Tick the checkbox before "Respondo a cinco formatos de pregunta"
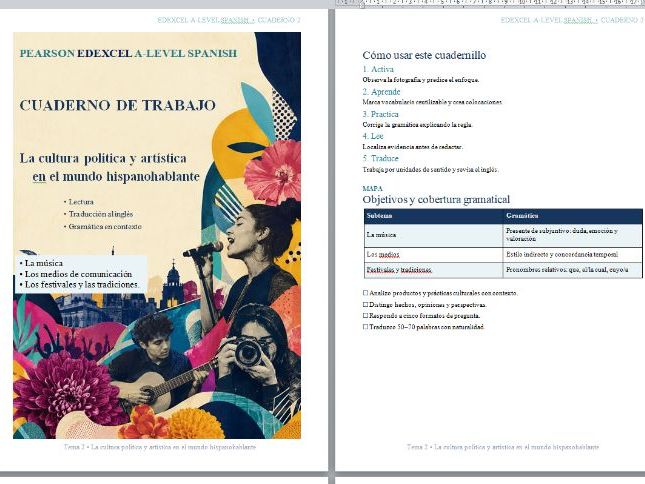This screenshot has height=484, width=645. pyautogui.click(x=365, y=316)
